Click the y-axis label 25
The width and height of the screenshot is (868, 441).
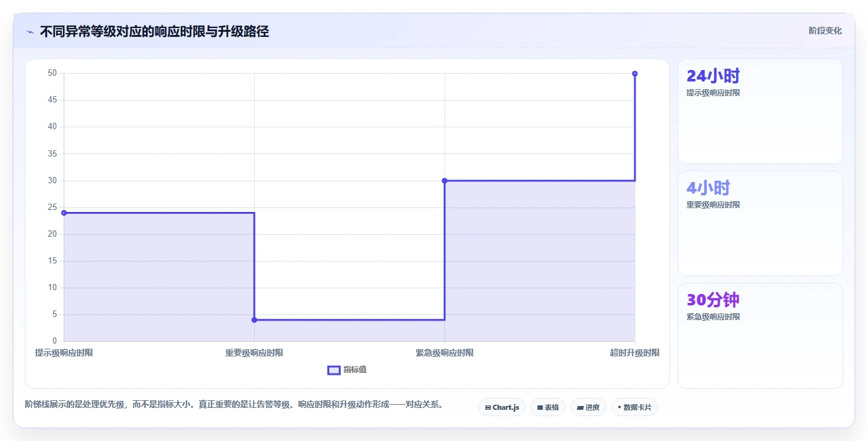tap(52, 207)
